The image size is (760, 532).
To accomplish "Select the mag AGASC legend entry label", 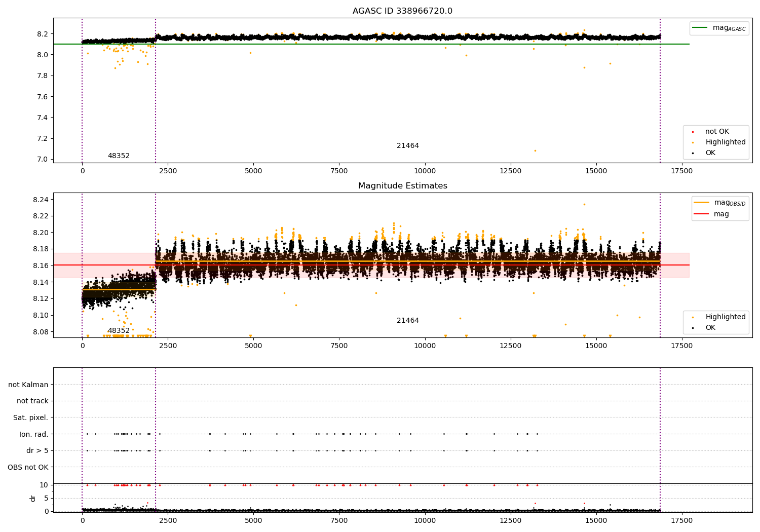I will [x=729, y=28].
